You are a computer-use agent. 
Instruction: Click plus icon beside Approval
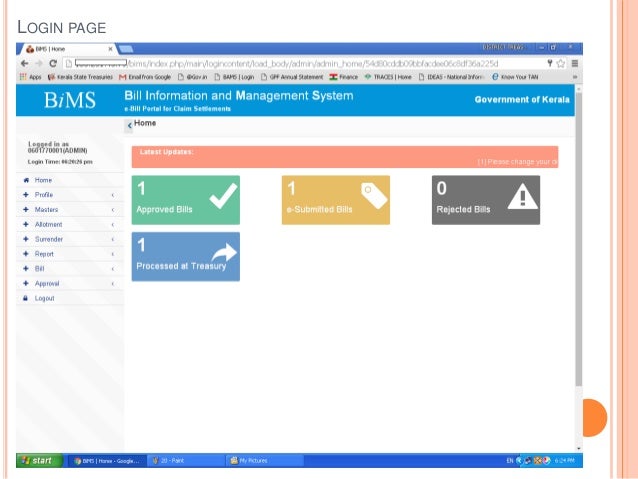[26, 283]
